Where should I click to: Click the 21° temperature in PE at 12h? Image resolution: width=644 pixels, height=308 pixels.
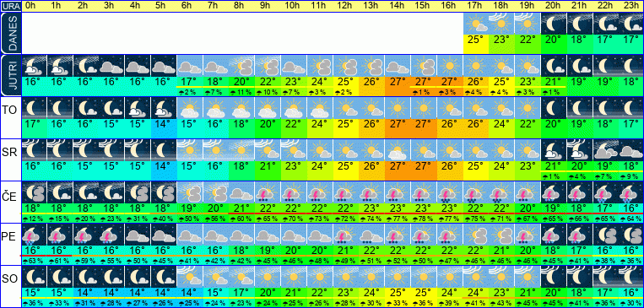click(x=344, y=250)
